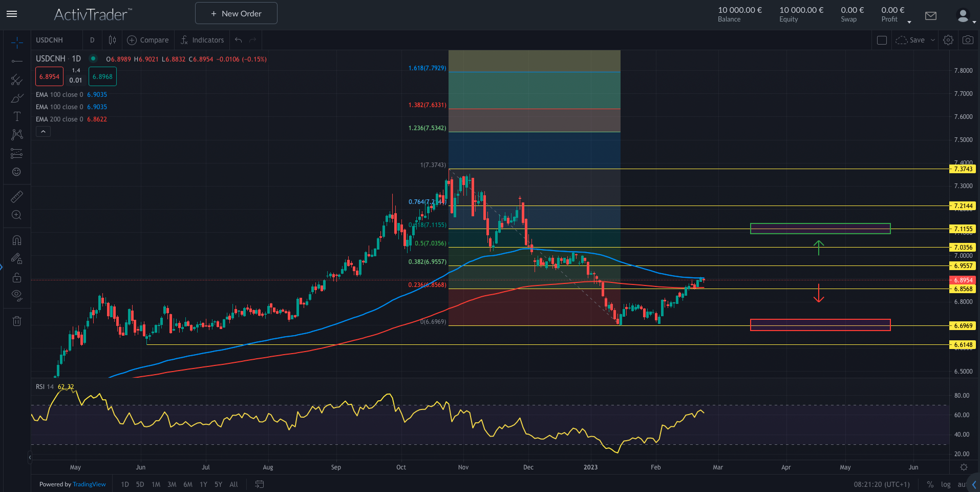This screenshot has height=492, width=980.
Task: Open the hamburger main menu
Action: pos(11,14)
